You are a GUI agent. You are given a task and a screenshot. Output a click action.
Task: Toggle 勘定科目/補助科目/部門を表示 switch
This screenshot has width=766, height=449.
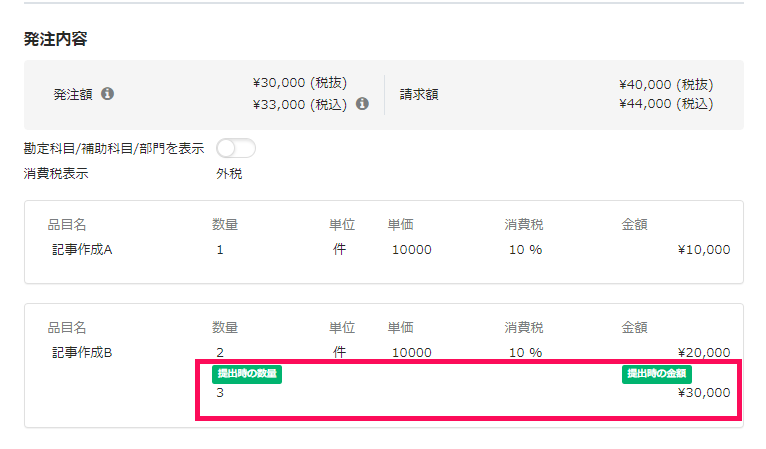tap(236, 148)
